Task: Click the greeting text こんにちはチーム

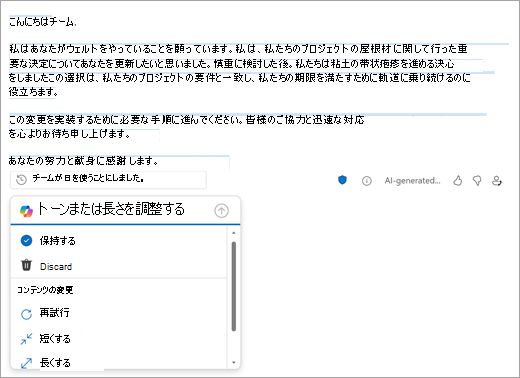Action: (x=42, y=22)
